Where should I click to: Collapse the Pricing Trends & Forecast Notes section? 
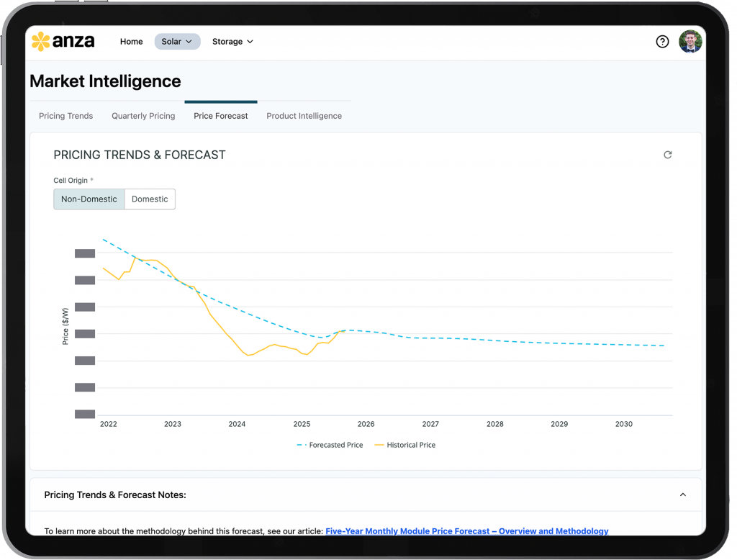pyautogui.click(x=682, y=494)
